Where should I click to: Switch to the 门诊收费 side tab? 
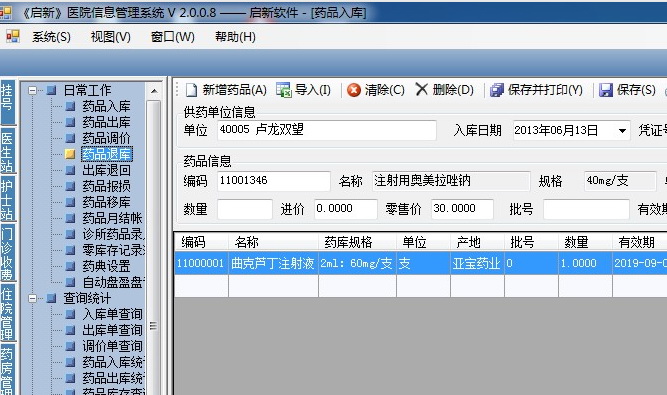7,253
